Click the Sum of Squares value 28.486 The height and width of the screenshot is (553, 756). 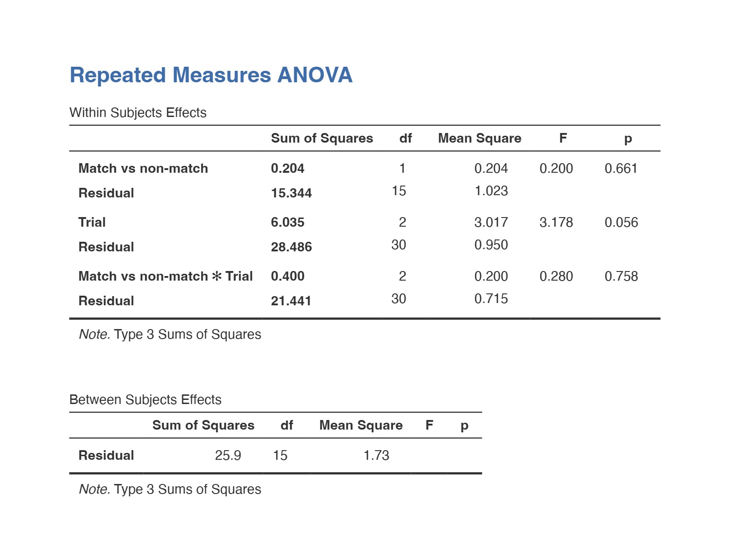click(291, 247)
